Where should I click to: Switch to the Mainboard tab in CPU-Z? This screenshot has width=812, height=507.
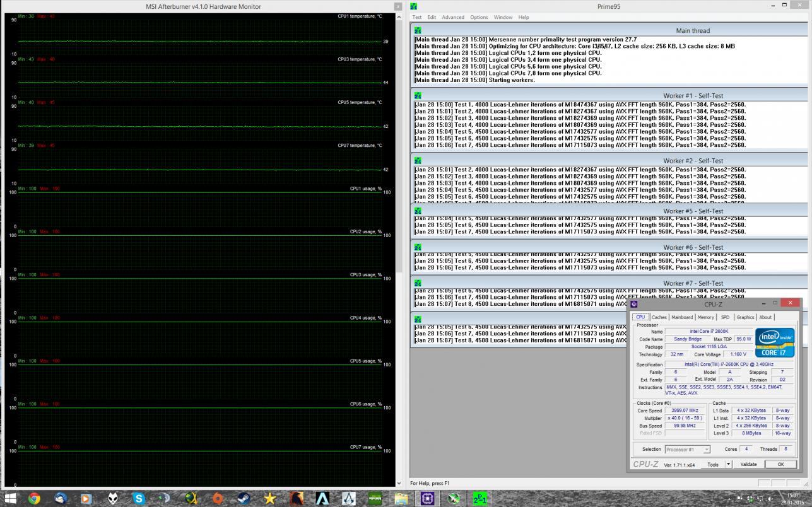tap(682, 317)
